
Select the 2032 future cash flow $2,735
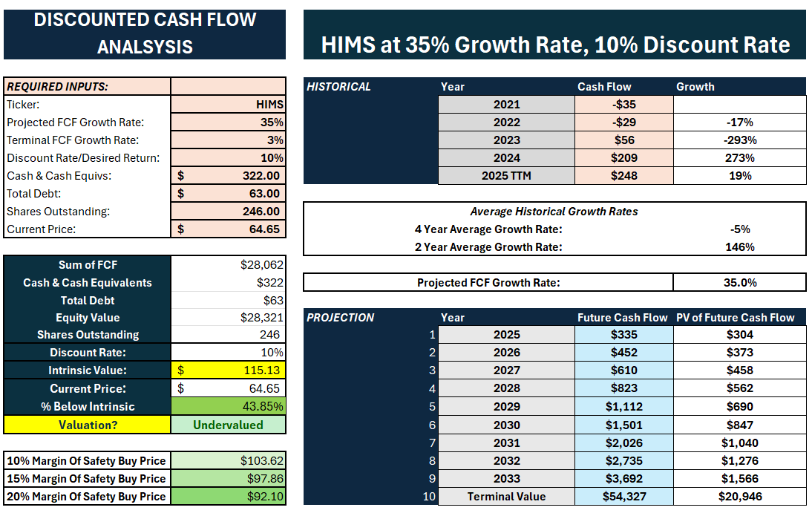[624, 460]
